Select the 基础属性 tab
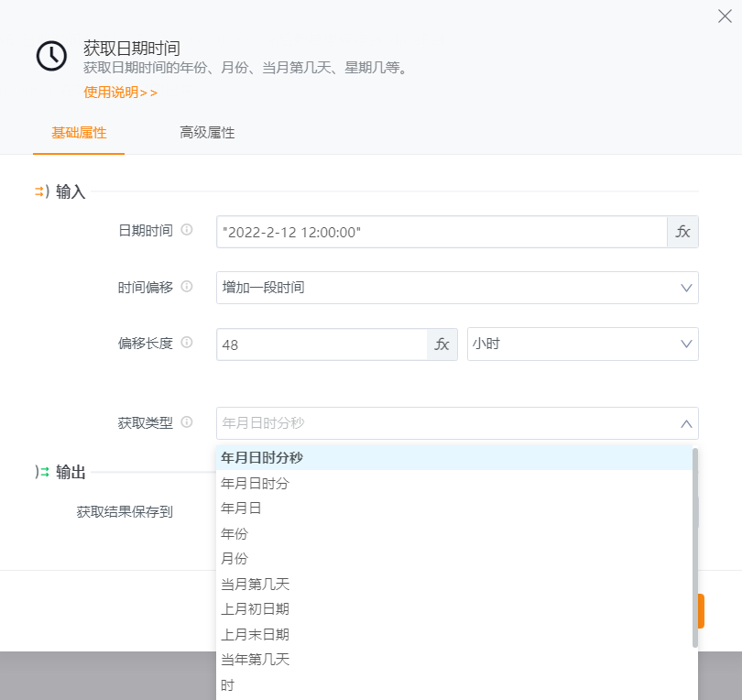 coord(79,133)
